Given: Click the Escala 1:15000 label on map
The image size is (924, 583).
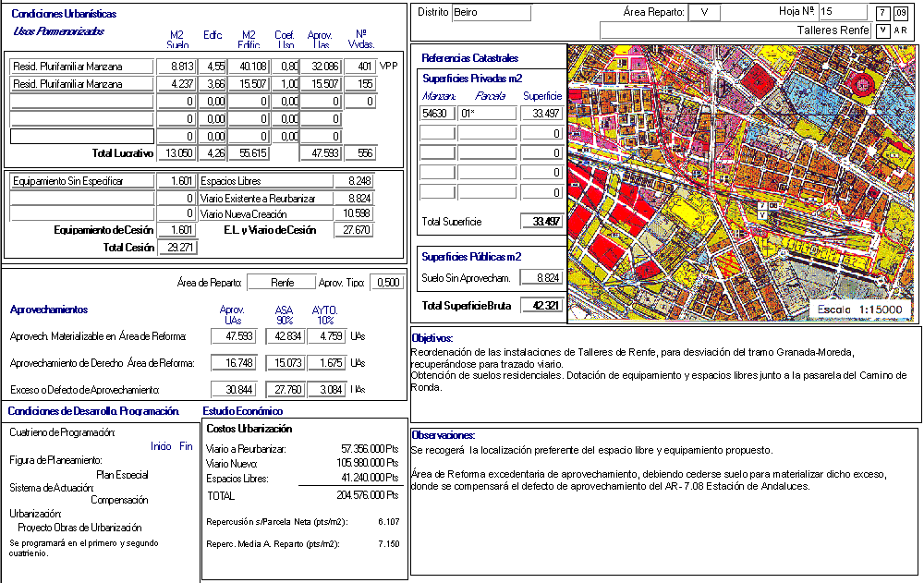Looking at the screenshot, I should (x=862, y=309).
